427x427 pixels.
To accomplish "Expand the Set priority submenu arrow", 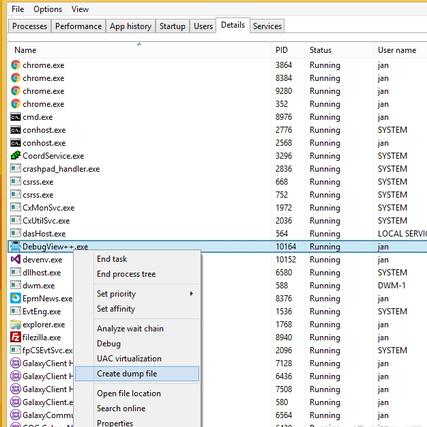I will pos(191,294).
